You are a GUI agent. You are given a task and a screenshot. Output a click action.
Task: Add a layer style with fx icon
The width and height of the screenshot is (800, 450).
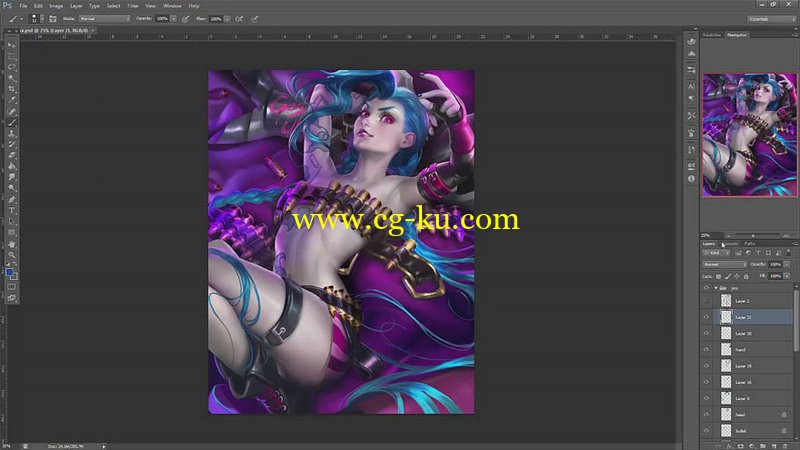point(729,446)
